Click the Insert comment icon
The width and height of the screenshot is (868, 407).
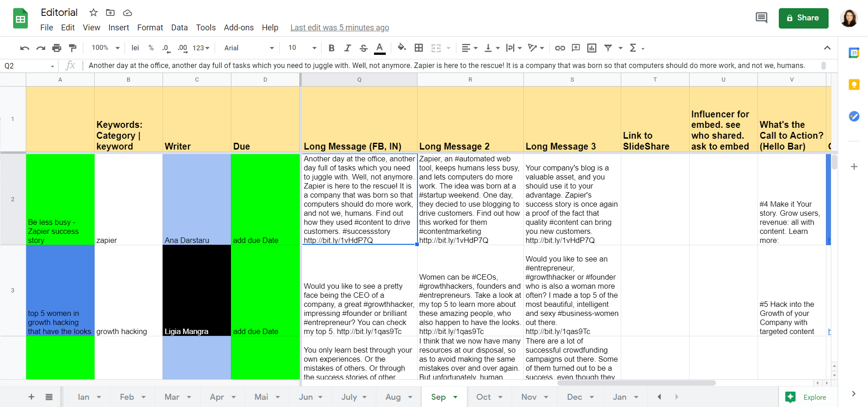[x=576, y=48]
